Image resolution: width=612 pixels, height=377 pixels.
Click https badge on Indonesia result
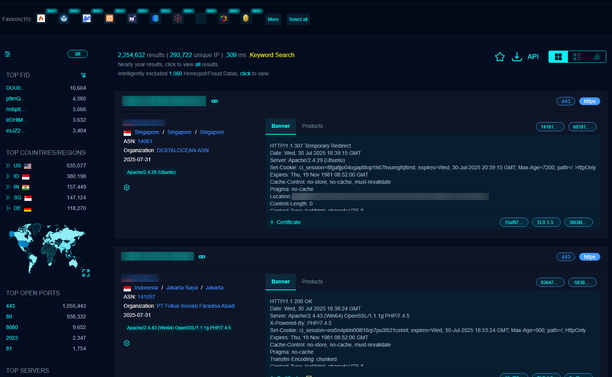589,257
